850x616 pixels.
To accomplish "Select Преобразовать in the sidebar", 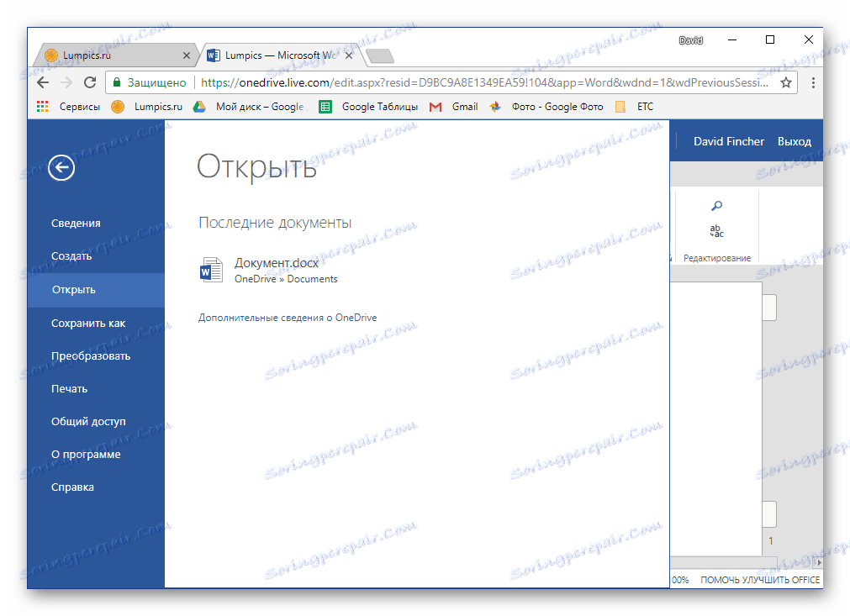I will click(x=91, y=356).
